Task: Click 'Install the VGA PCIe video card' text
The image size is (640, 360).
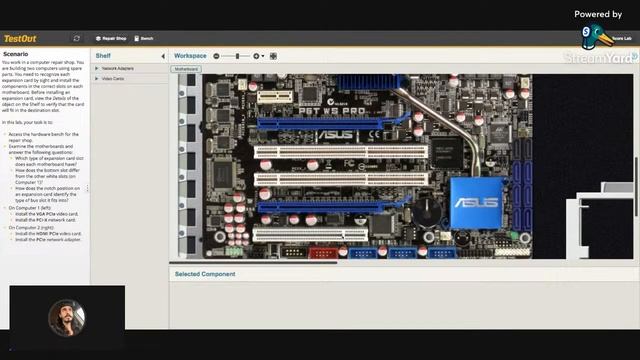Action: [x=47, y=214]
